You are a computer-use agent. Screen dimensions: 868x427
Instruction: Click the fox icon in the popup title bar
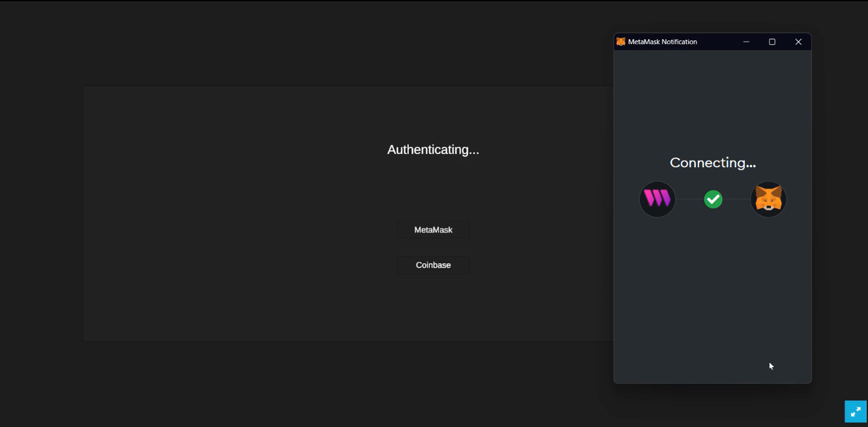pyautogui.click(x=620, y=42)
